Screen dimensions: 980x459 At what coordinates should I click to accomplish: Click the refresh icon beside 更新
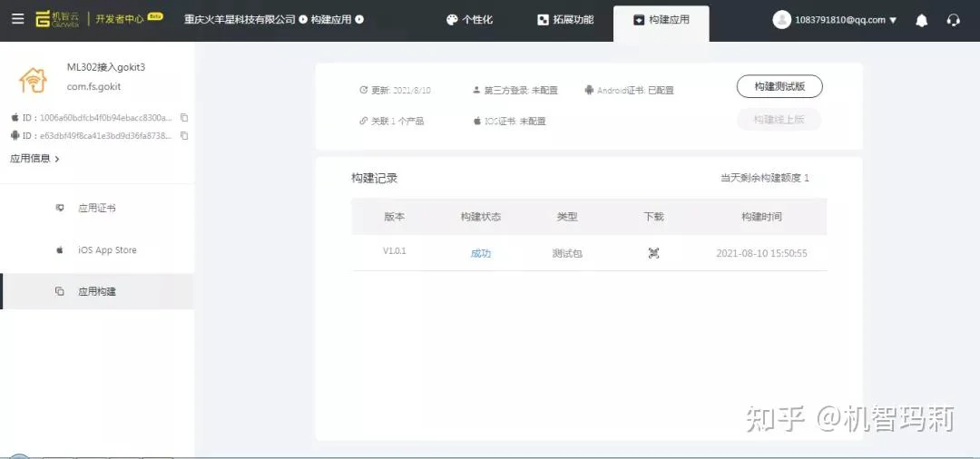[364, 90]
